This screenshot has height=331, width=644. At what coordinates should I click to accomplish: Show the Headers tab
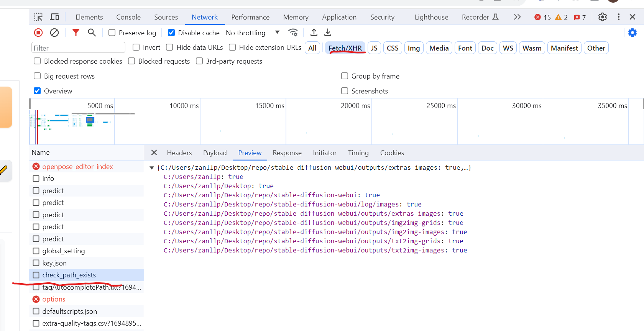[x=179, y=153]
